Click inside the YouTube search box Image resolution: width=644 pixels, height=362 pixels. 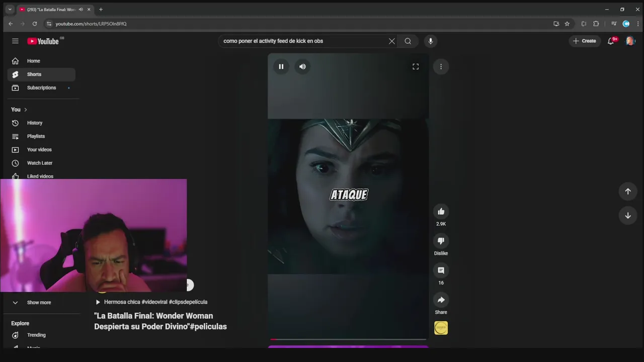point(304,41)
